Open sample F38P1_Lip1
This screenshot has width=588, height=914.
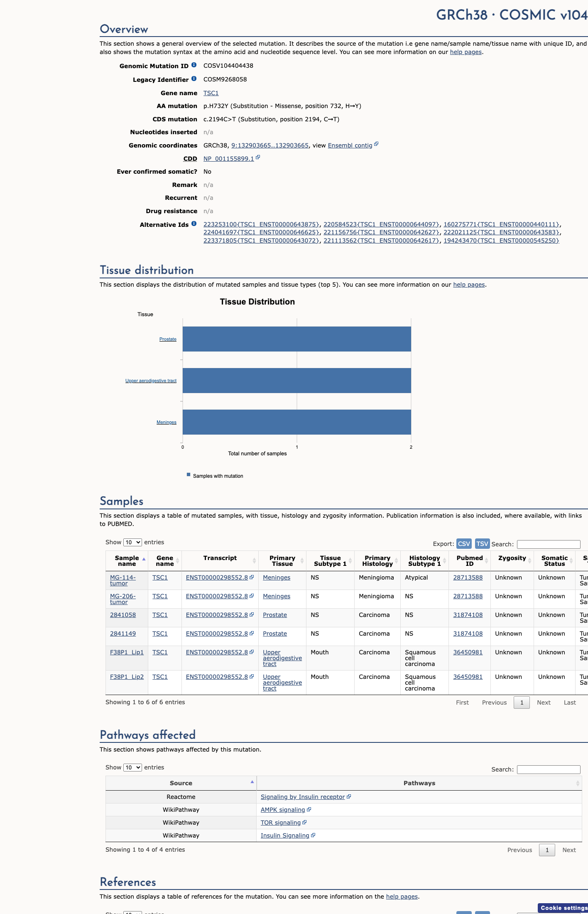tap(127, 652)
